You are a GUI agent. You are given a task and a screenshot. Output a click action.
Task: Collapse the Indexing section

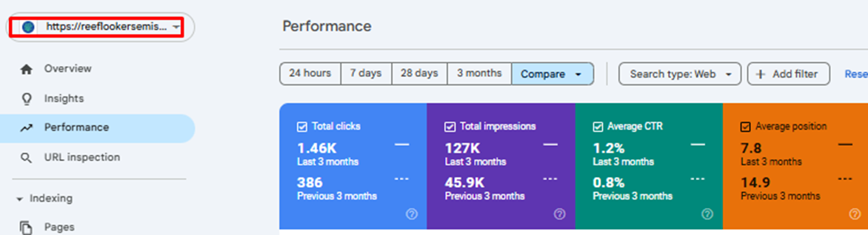tap(20, 199)
